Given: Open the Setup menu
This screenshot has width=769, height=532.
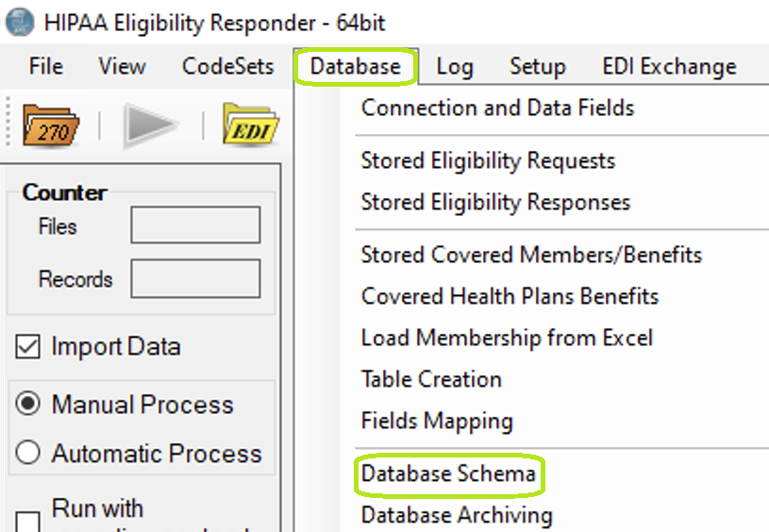Looking at the screenshot, I should 538,66.
